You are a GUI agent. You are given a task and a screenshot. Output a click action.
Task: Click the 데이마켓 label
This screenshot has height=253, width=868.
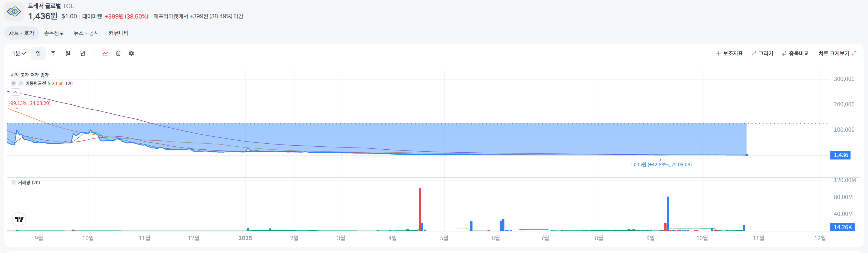[92, 16]
